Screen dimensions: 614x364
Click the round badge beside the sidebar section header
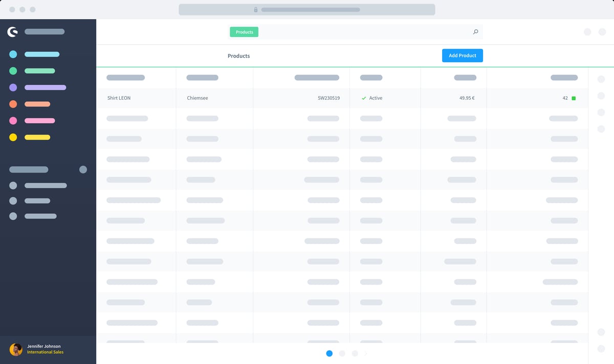point(83,169)
